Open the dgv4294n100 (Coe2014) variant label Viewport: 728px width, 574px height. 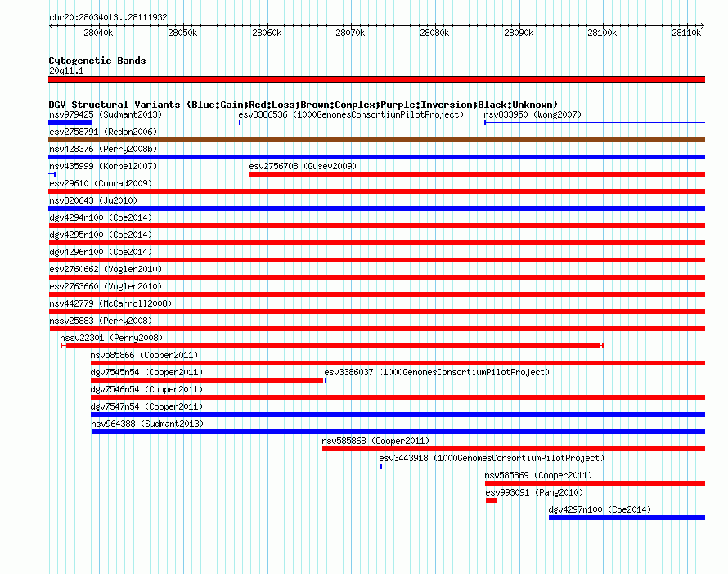101,217
